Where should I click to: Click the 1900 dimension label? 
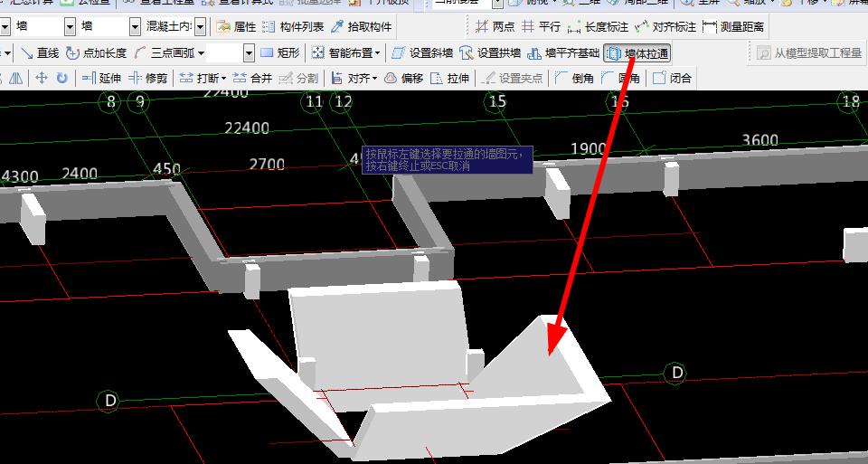coord(588,149)
